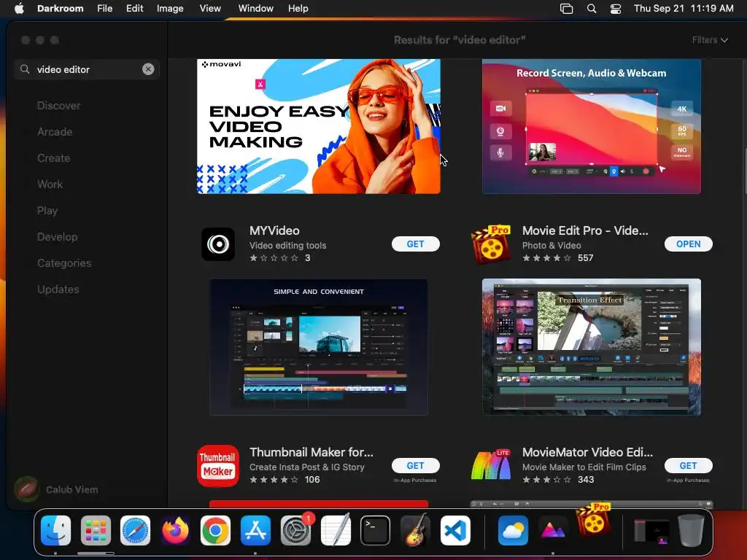Open the Record Screen, Audio & Webcam screenshot
The height and width of the screenshot is (560, 747).
(591, 126)
